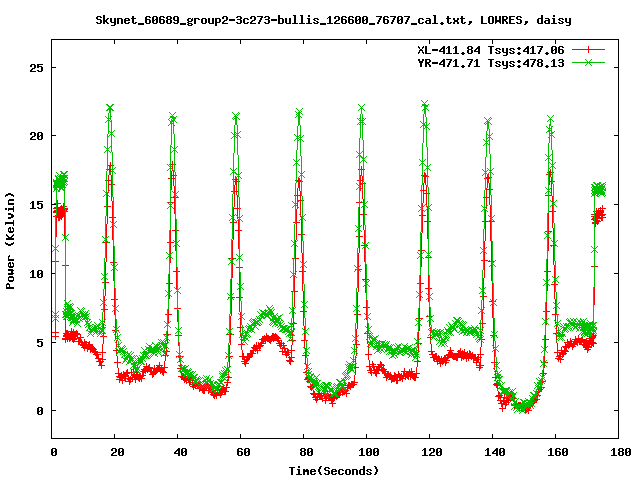The image size is (640, 480).
Task: Click the green YR legend line sample
Action: [588, 62]
